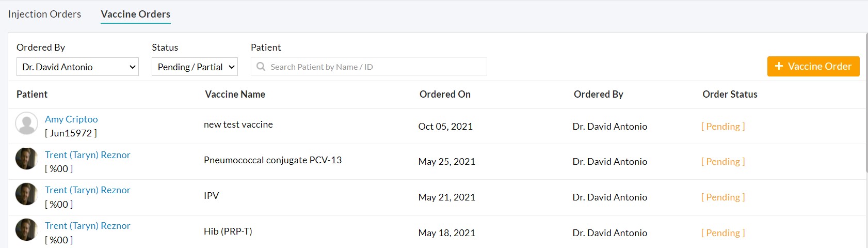Click Pending status for Pneumococcal PCV-13 order
The height and width of the screenshot is (248, 868).
pyautogui.click(x=723, y=162)
